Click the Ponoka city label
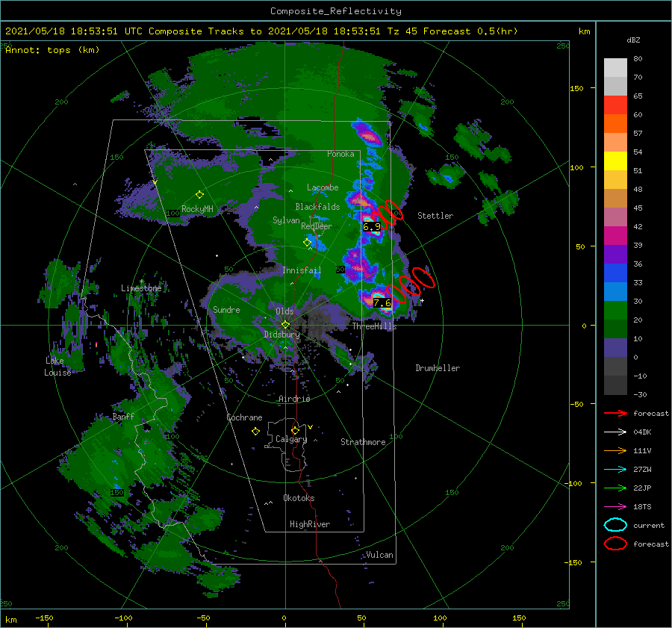672x628 pixels. click(340, 154)
